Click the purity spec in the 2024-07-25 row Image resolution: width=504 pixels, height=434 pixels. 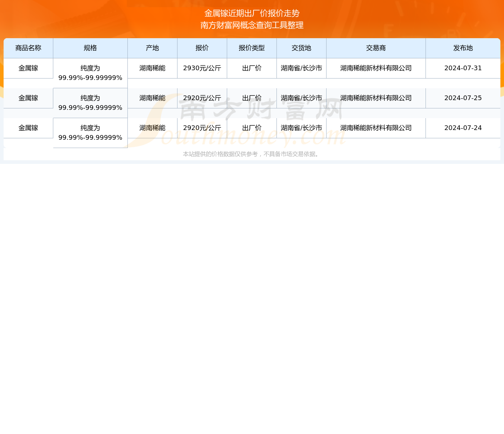(x=90, y=103)
